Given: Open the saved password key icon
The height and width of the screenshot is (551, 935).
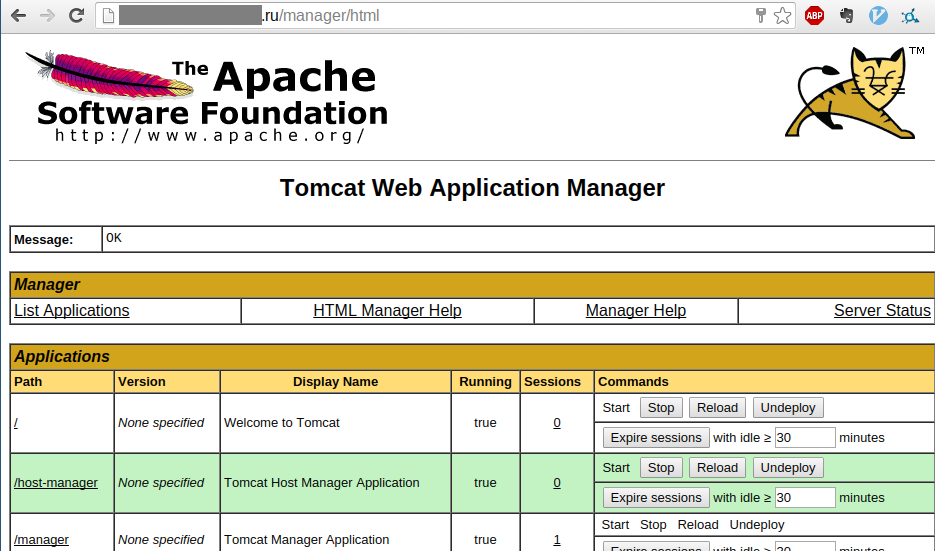Looking at the screenshot, I should coord(760,16).
